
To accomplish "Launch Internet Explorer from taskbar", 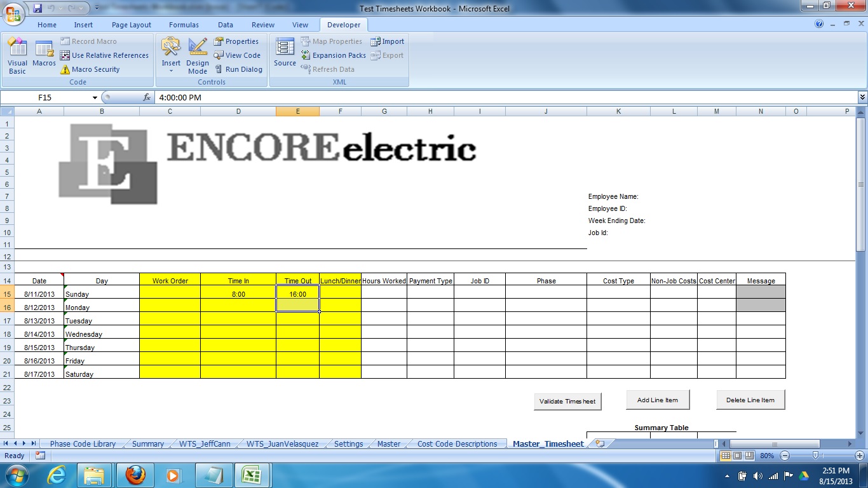I will [57, 475].
